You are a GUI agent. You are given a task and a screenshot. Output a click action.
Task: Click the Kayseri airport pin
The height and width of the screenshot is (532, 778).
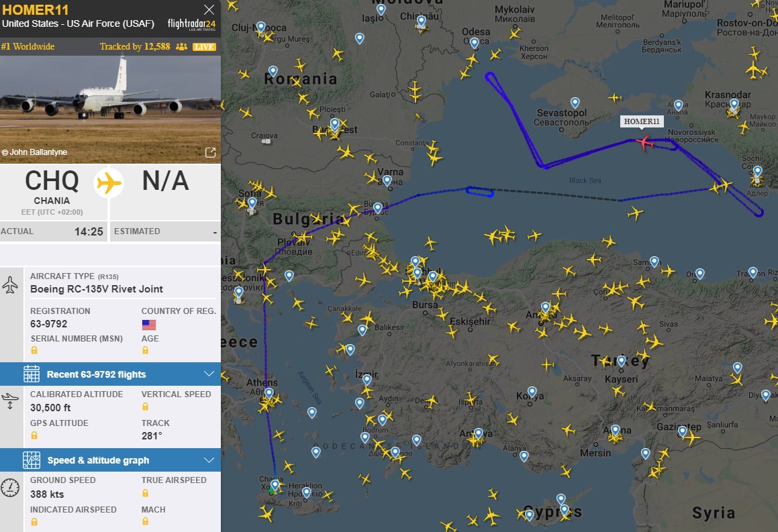(x=621, y=362)
